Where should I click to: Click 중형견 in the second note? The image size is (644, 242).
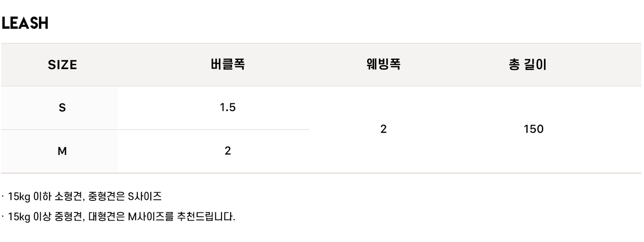[x=68, y=216]
